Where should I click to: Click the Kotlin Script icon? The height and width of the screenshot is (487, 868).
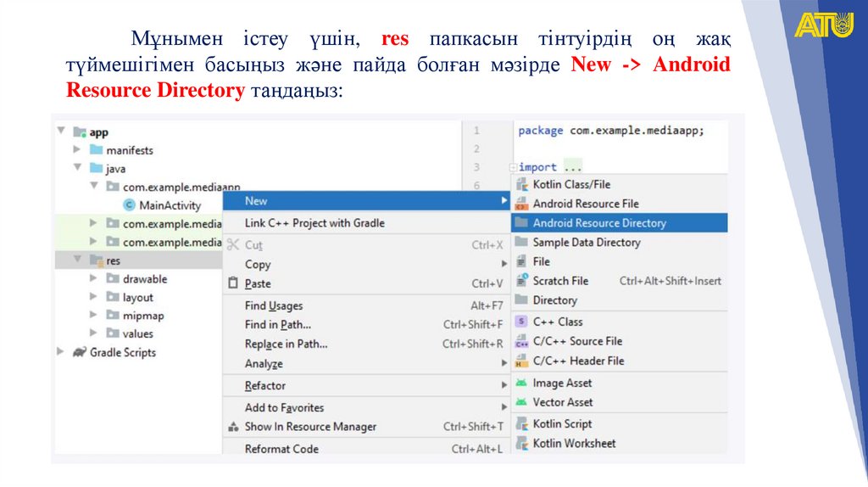521,424
